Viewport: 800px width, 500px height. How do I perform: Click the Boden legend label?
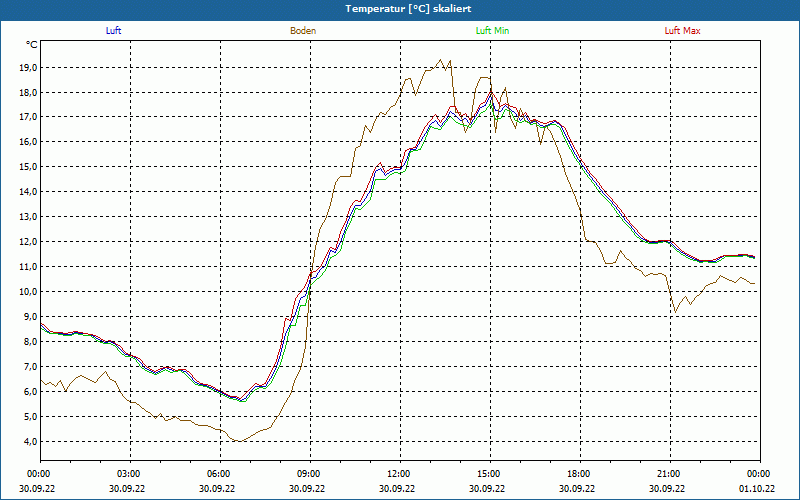(x=303, y=31)
